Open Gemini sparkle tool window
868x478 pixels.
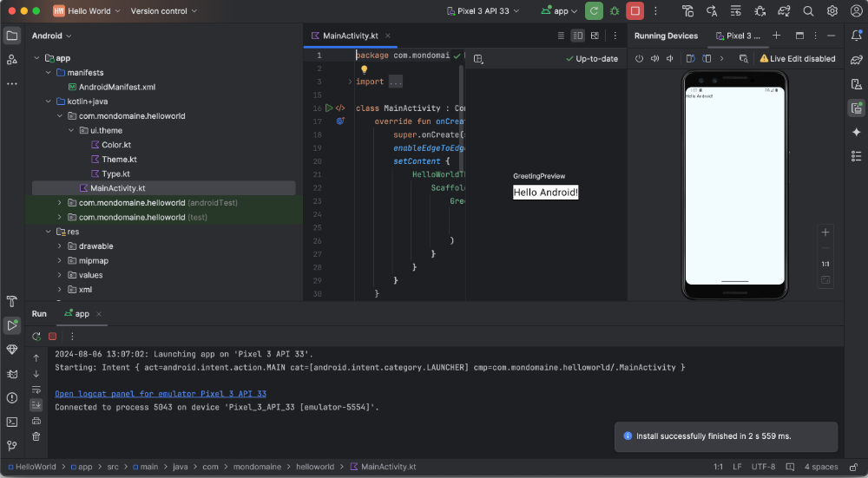(x=857, y=132)
